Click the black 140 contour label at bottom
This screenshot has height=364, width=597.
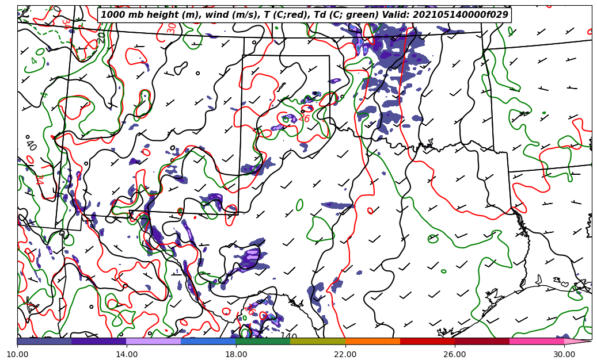coord(288,337)
